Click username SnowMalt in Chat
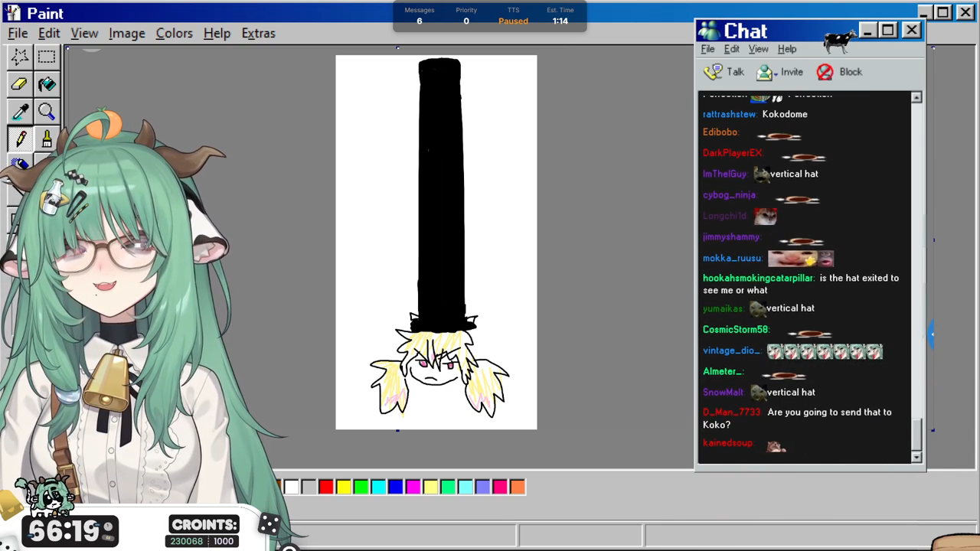980x551 pixels. point(724,393)
